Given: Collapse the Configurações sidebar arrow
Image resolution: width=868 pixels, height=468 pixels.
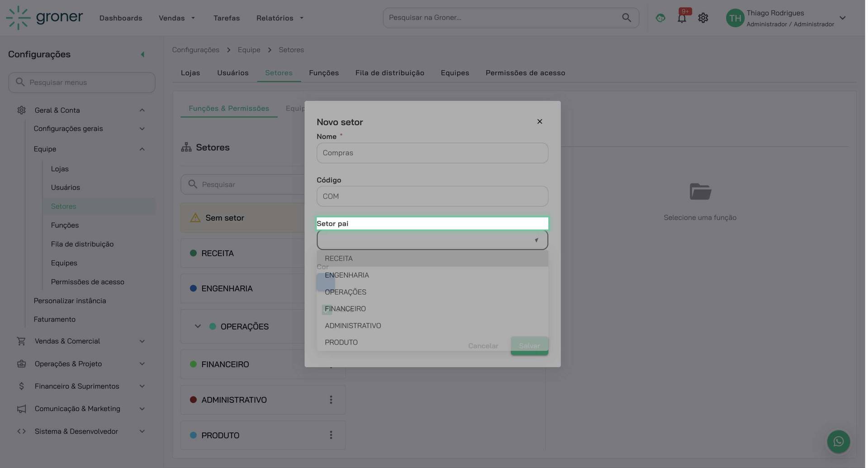Looking at the screenshot, I should [x=142, y=54].
